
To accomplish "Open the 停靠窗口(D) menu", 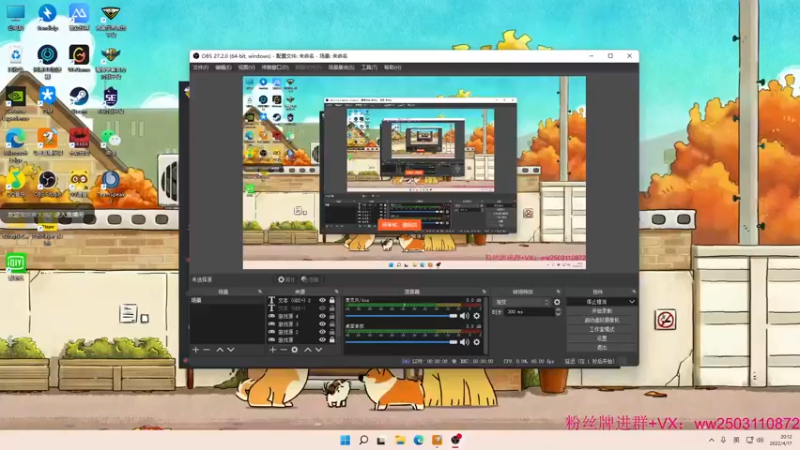I will (x=275, y=67).
